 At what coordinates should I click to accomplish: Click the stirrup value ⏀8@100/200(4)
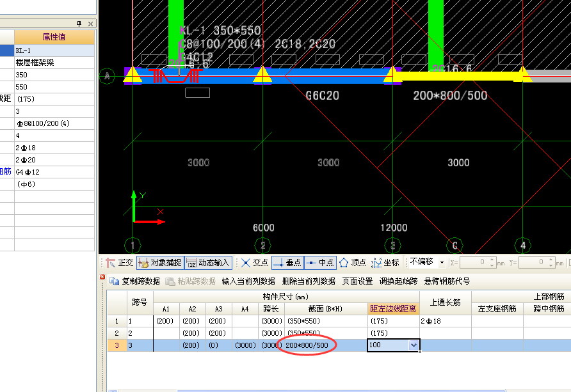[54, 123]
